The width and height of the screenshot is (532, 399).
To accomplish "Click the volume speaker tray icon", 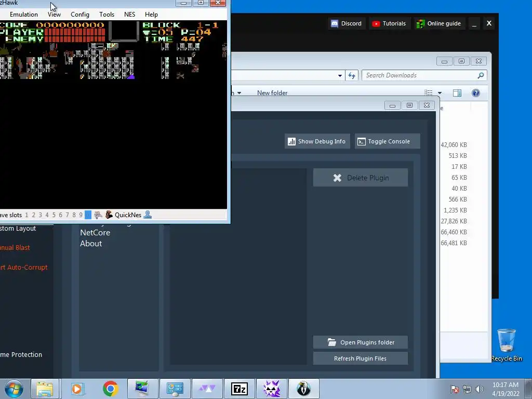I will [x=479, y=389].
